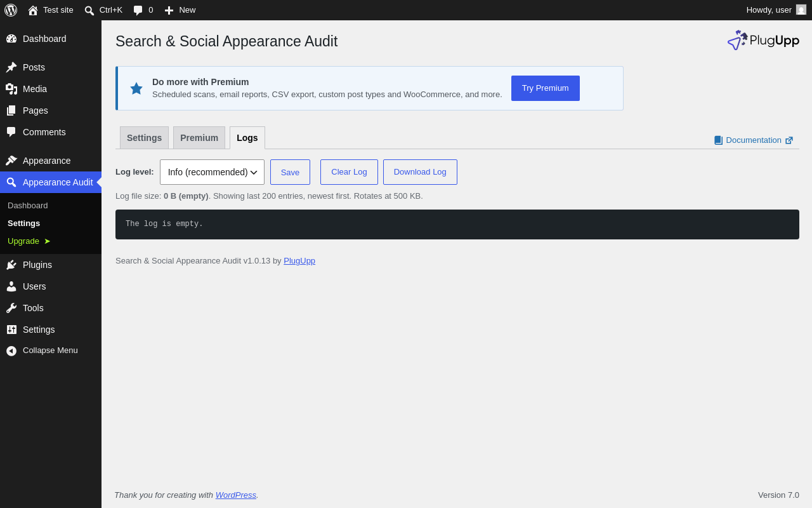812x508 pixels.
Task: Click Clear Log button
Action: pos(349,172)
